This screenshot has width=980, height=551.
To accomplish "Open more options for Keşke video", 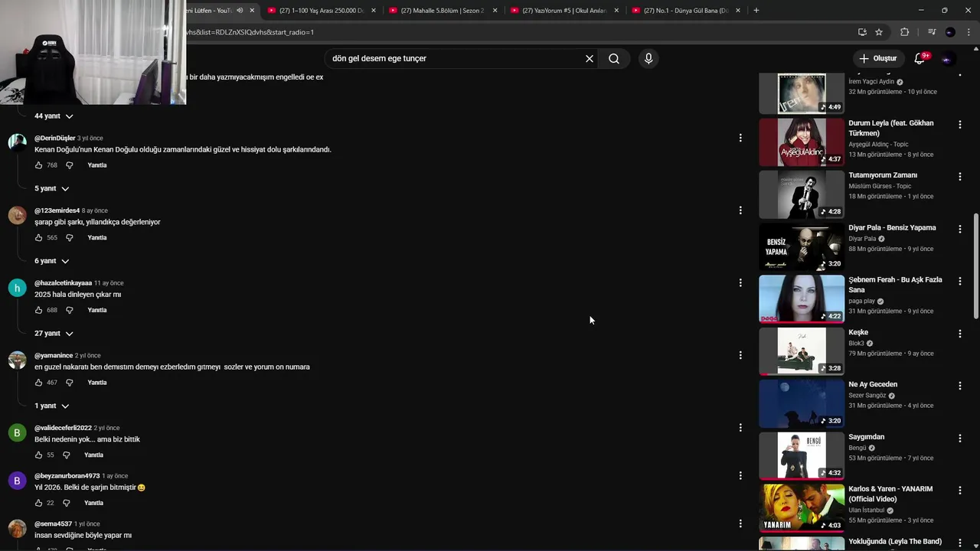I will 959,334.
